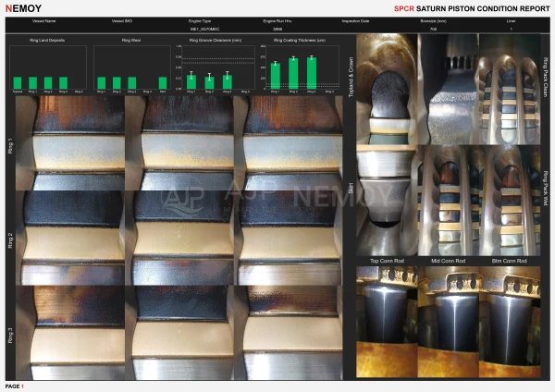Open the left Ring 3 photo
The height and width of the screenshot is (392, 555).
coord(70,333)
